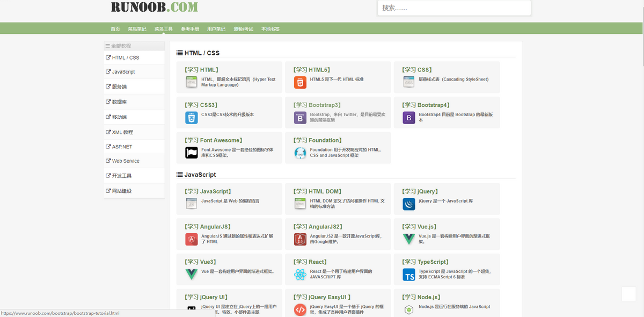Click the TypeScript TS icon
Image resolution: width=644 pixels, height=317 pixels.
[409, 275]
